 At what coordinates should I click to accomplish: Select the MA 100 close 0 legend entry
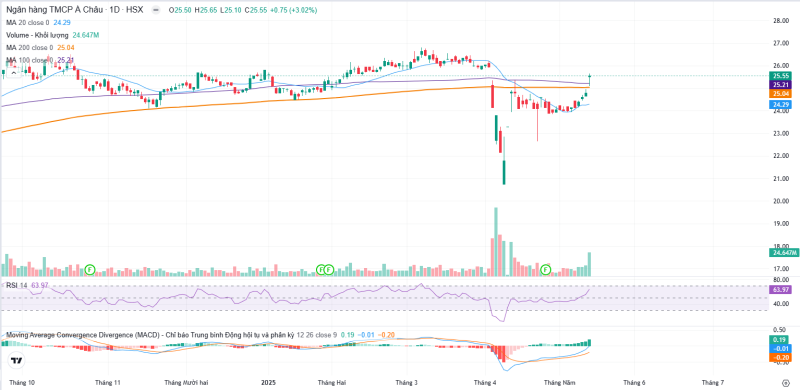point(30,60)
